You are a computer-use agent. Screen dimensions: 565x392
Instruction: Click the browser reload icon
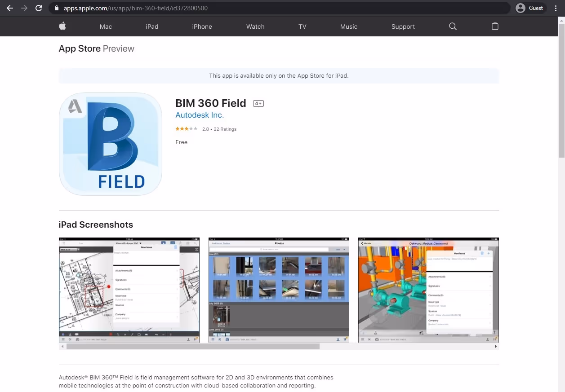pos(39,8)
